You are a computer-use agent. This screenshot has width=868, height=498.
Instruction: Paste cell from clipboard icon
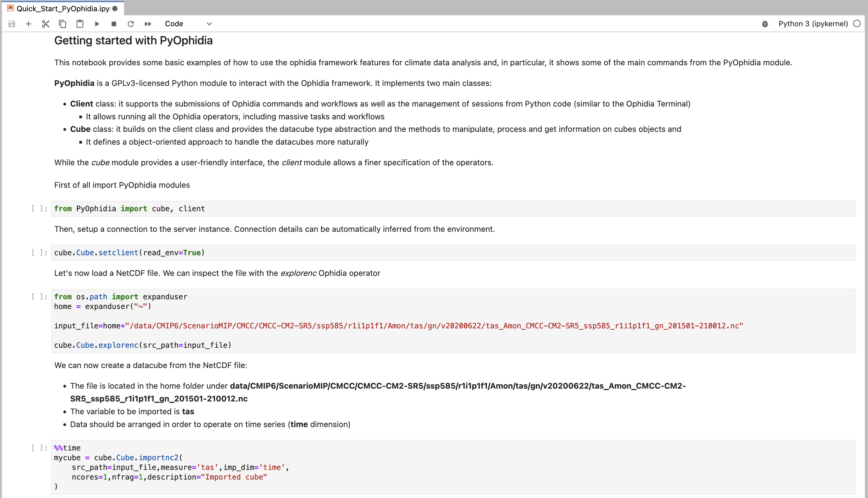point(80,24)
